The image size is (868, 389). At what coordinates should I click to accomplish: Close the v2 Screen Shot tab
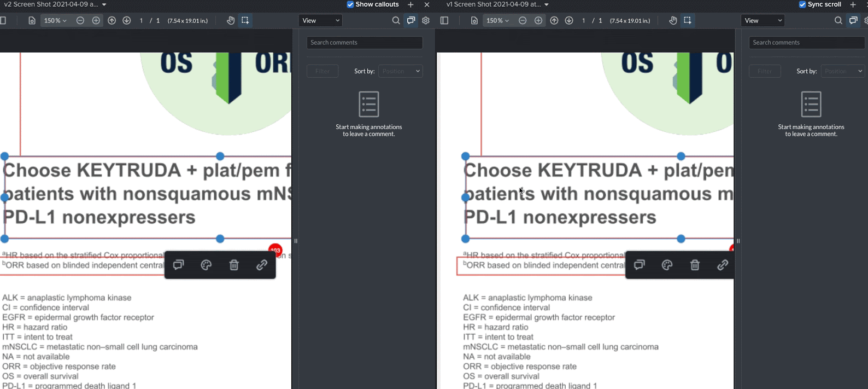coord(427,4)
